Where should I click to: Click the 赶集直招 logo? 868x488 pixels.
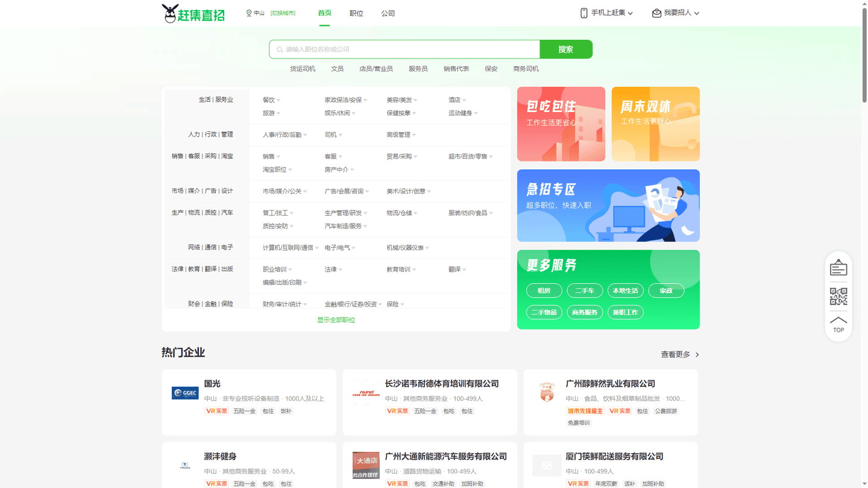[193, 13]
